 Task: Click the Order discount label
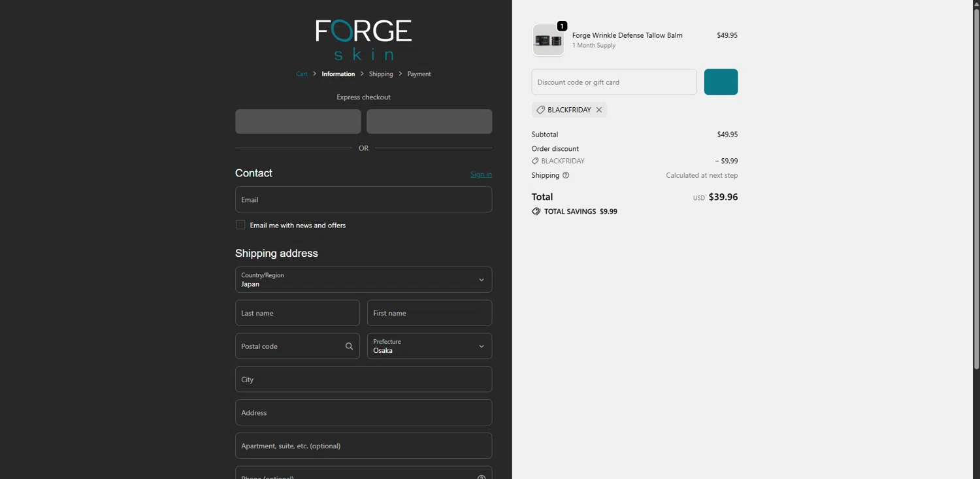555,148
